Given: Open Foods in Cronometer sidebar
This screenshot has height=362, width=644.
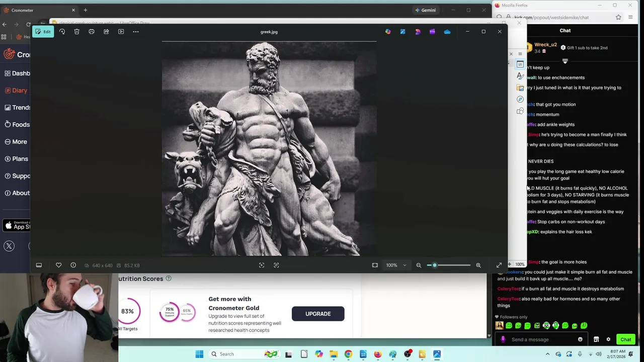Looking at the screenshot, I should point(17,125).
